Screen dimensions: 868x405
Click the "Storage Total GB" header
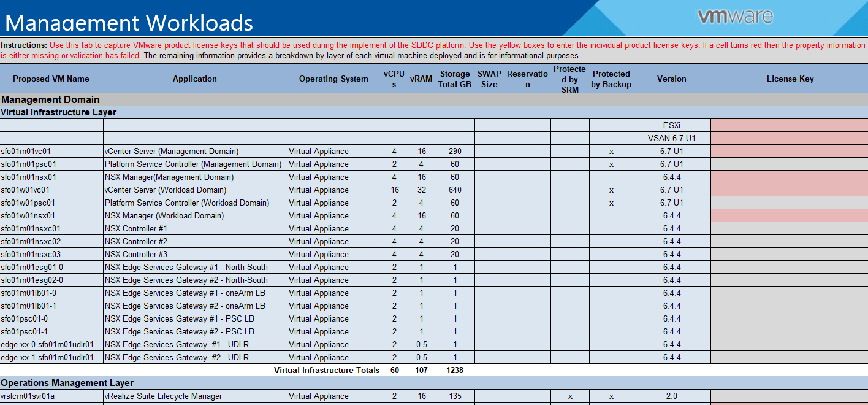(455, 79)
